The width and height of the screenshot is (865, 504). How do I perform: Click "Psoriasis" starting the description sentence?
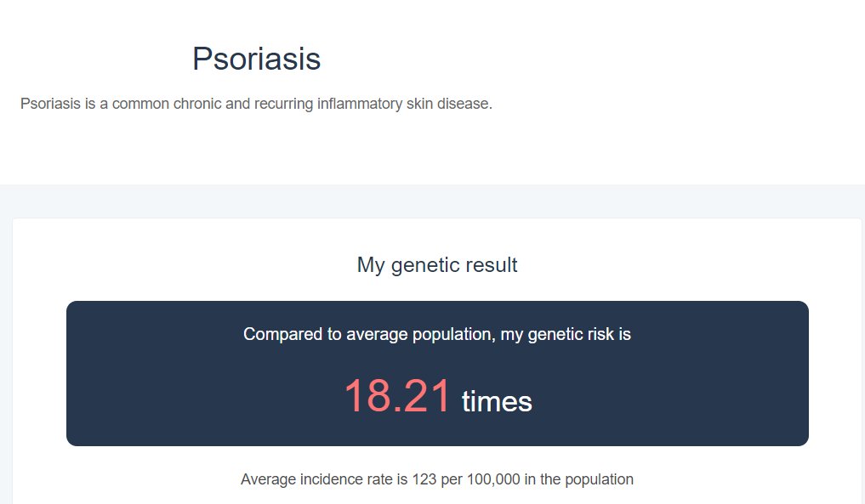(x=50, y=104)
